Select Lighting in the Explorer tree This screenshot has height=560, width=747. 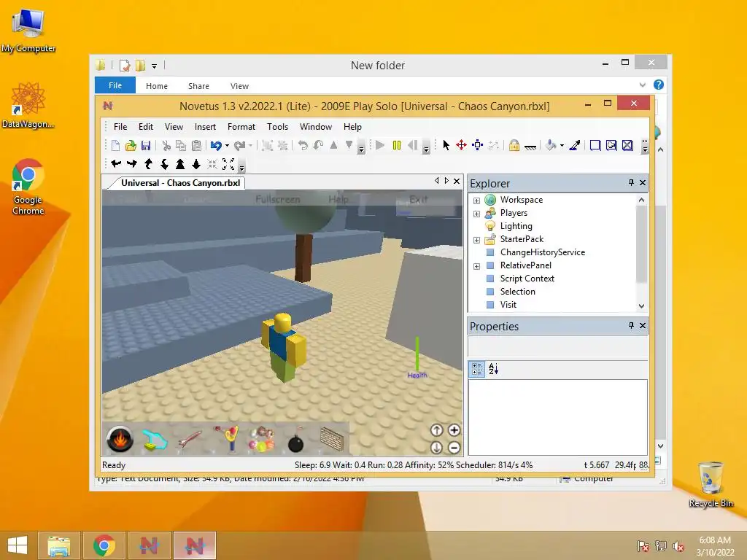(x=516, y=226)
